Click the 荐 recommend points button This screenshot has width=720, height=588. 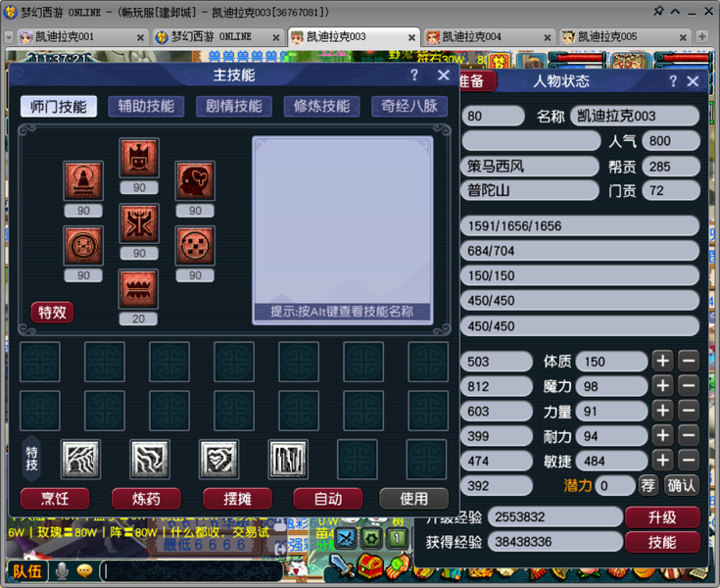[x=648, y=485]
